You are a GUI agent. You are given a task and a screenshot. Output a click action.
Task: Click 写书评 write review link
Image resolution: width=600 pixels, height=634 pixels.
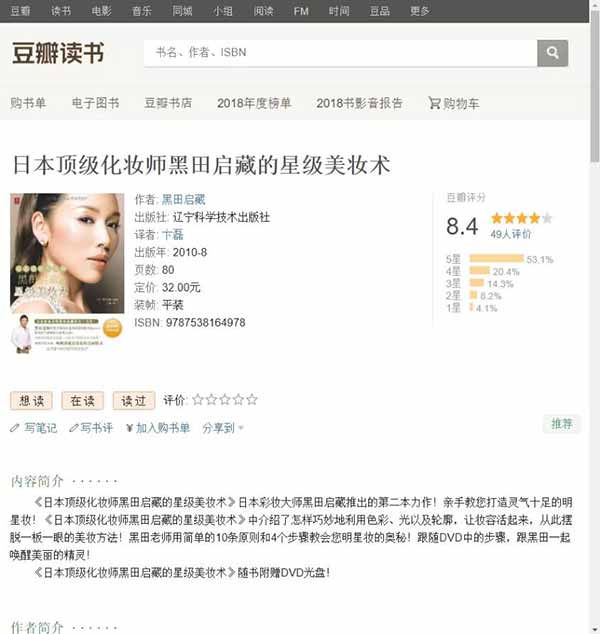91,428
